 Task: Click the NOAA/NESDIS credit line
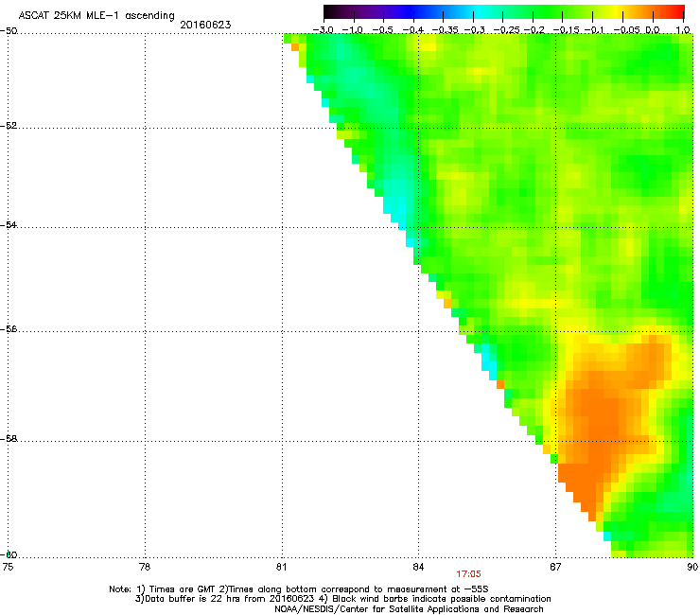pyautogui.click(x=409, y=609)
